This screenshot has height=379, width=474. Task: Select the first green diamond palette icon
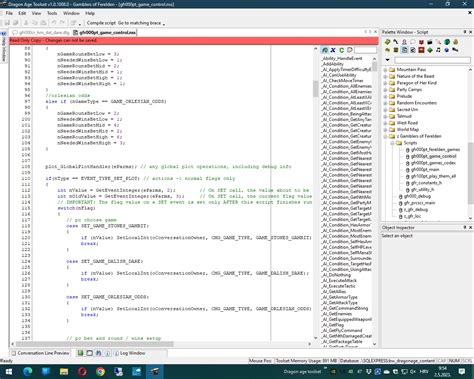(387, 42)
